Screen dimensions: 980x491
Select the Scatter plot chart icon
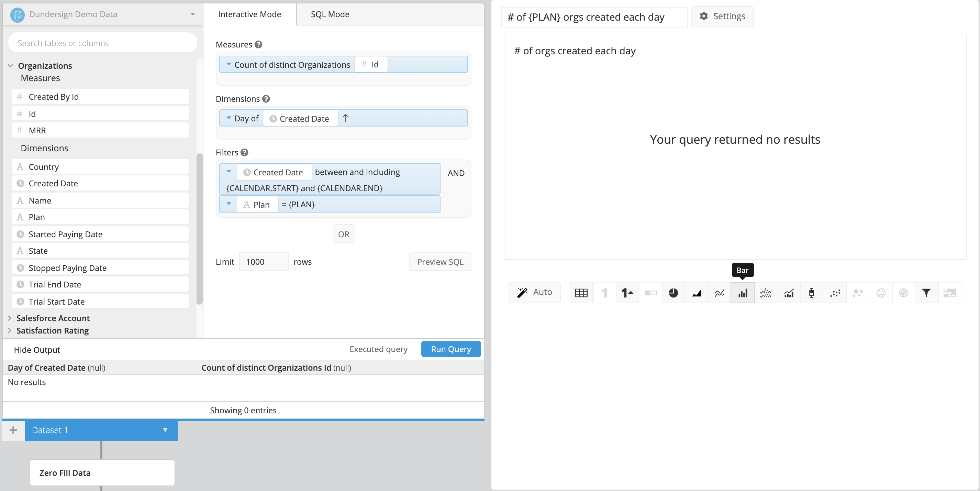click(835, 293)
